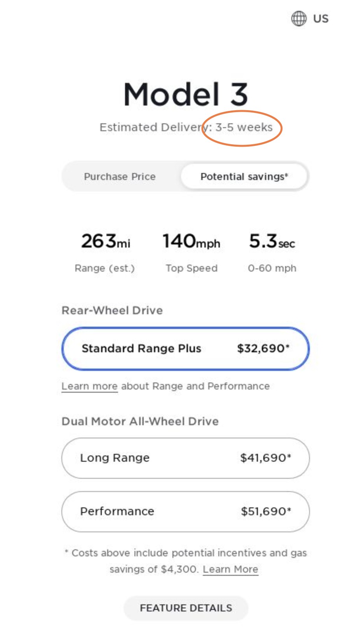
Task: Select the Potential savings tab
Action: click(244, 177)
